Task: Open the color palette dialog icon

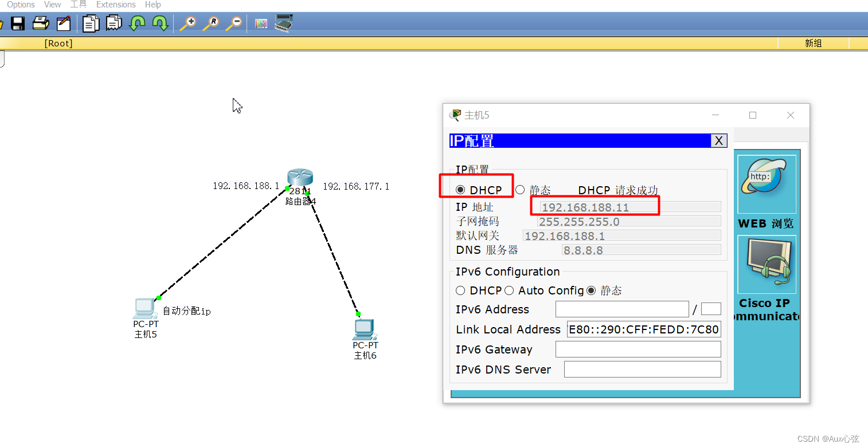Action: 261,23
